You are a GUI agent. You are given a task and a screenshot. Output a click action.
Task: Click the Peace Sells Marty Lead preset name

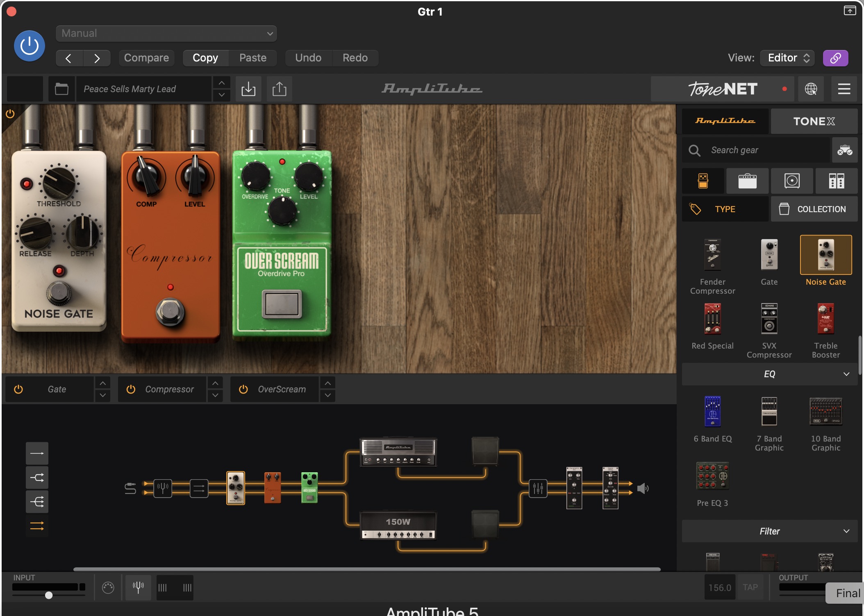(143, 89)
